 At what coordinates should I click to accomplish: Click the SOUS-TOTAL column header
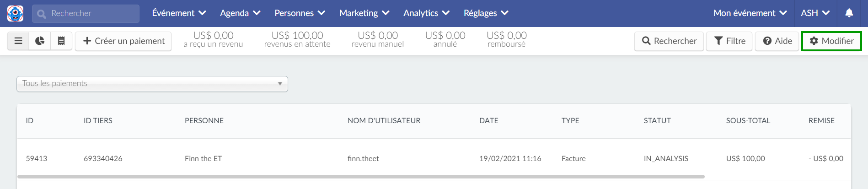[x=748, y=121]
